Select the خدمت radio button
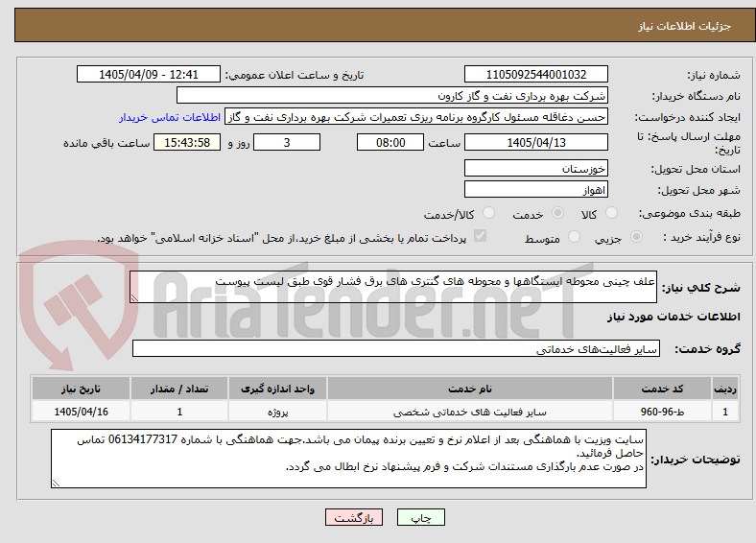This screenshot has height=543, width=756. click(557, 213)
